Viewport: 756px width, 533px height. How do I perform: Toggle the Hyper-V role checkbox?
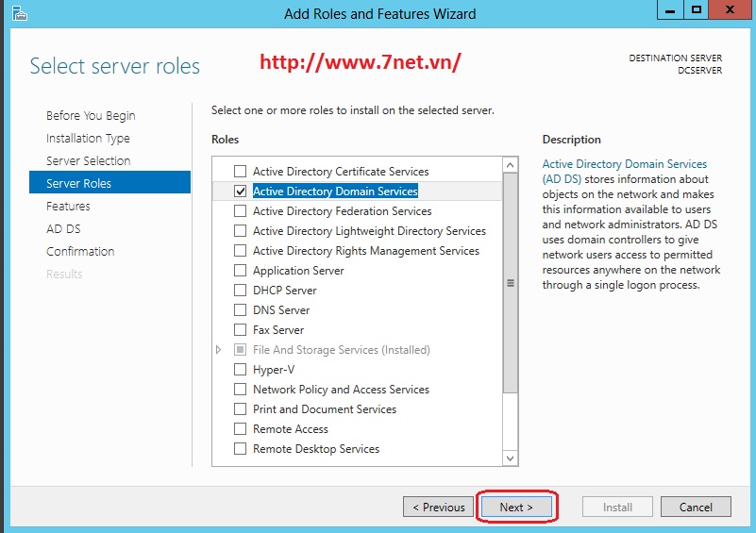(240, 369)
